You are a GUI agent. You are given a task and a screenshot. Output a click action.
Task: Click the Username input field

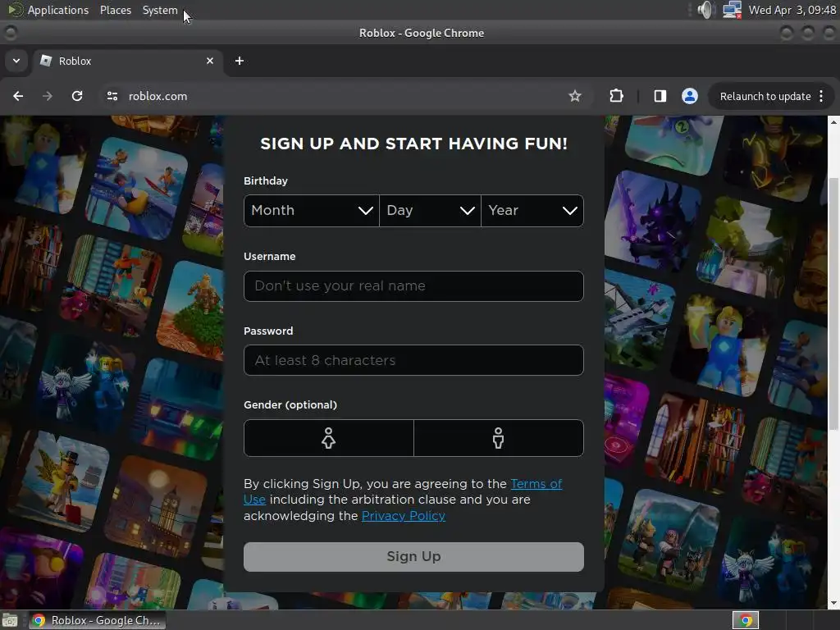(x=413, y=286)
